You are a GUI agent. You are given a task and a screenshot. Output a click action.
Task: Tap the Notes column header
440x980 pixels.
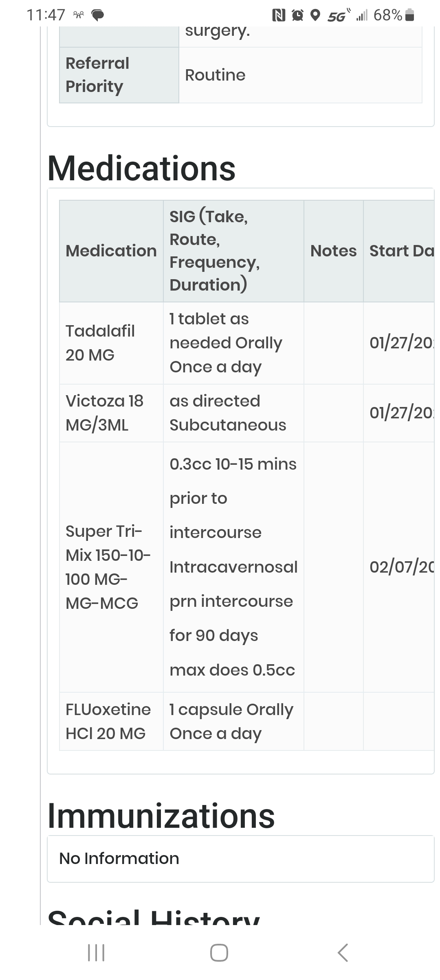click(333, 251)
